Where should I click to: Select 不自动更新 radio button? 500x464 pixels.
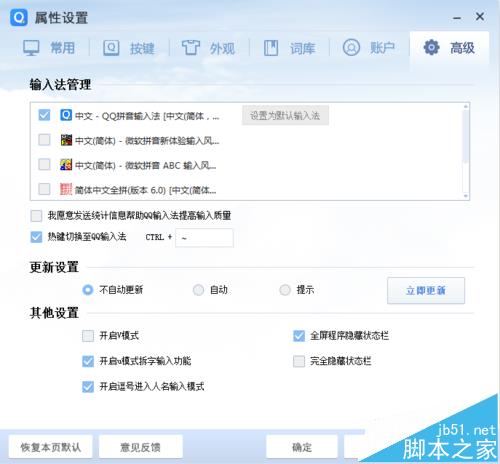pyautogui.click(x=88, y=290)
